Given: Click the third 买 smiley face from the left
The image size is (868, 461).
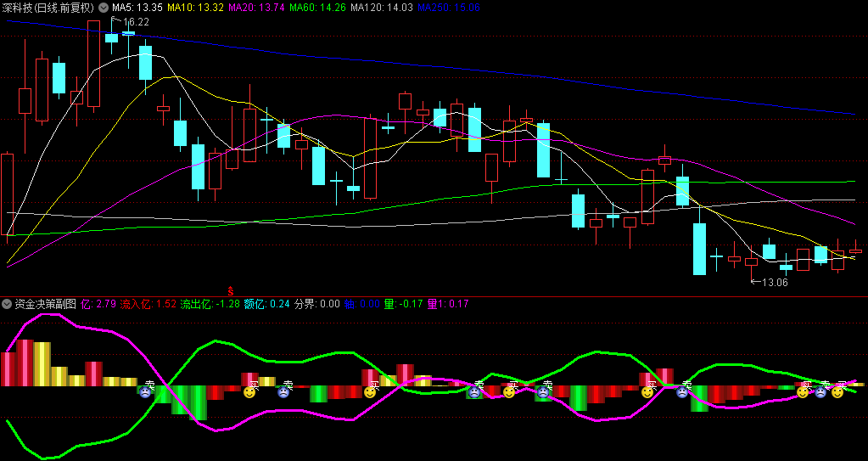Looking at the screenshot, I should (509, 392).
